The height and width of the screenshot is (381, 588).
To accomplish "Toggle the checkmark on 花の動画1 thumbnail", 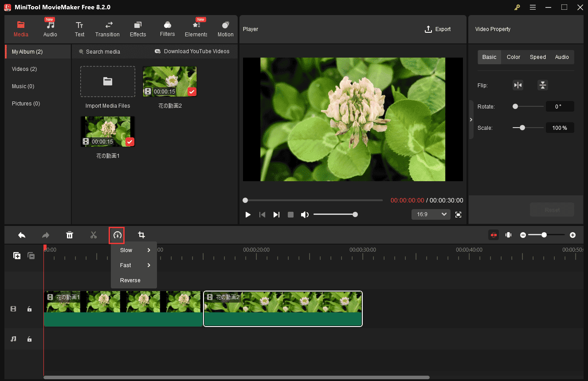I will click(x=129, y=142).
